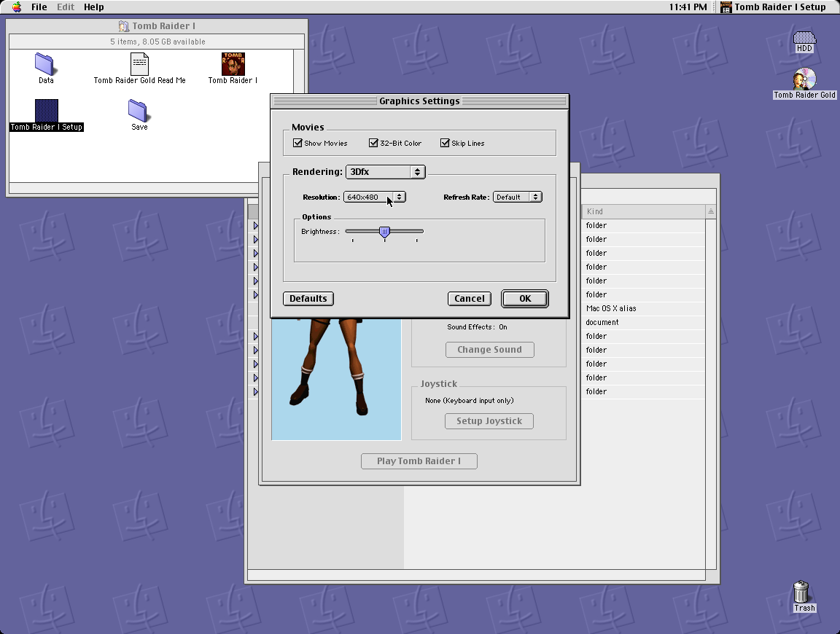Select the Tomb Raider I application icon
The image size is (840, 634).
click(x=233, y=63)
